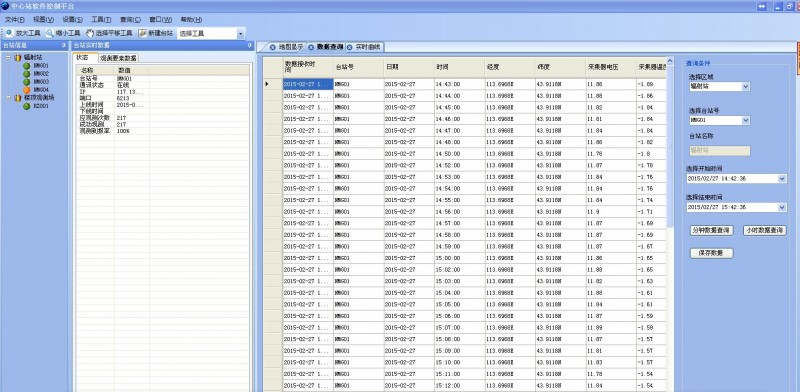This screenshot has height=392, width=800.
Task: Click the time cell 15:12:00
Action: (459, 386)
